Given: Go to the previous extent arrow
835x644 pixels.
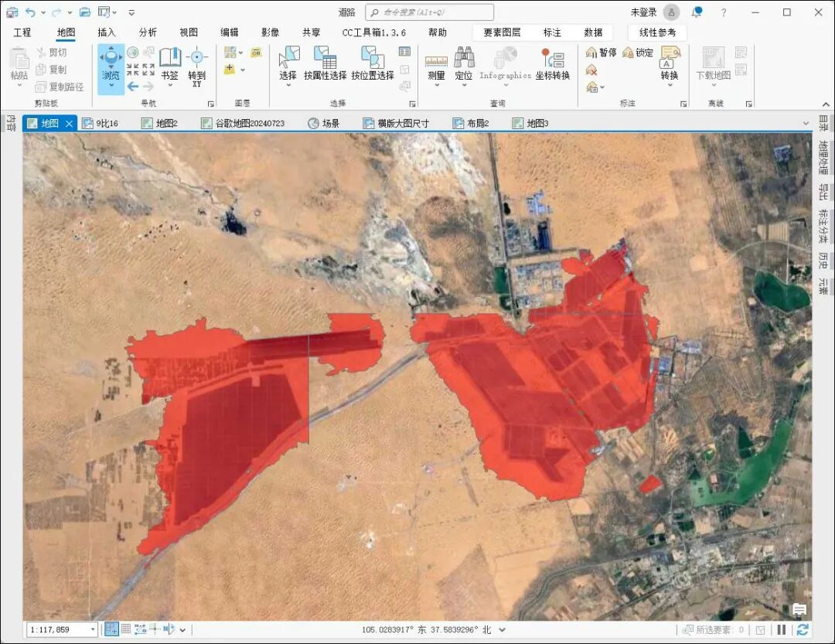Looking at the screenshot, I should point(133,87).
